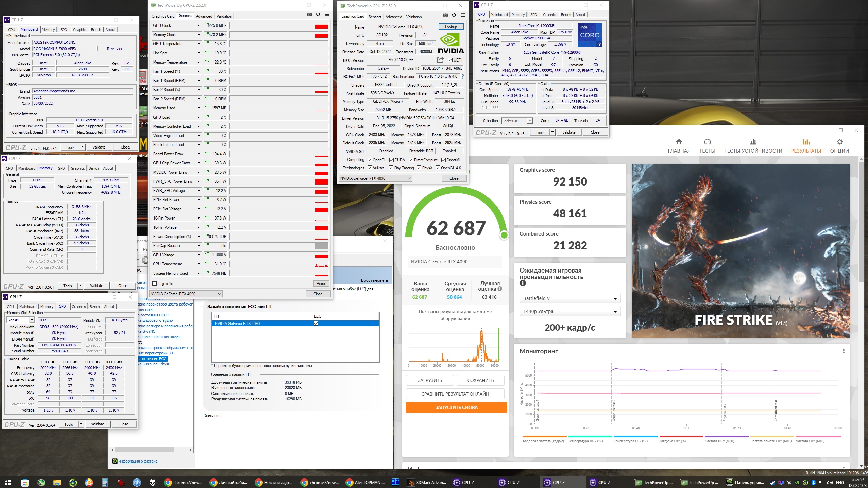
Task: Click info icon under Ожидаемая игровая производительность
Action: 523,283
